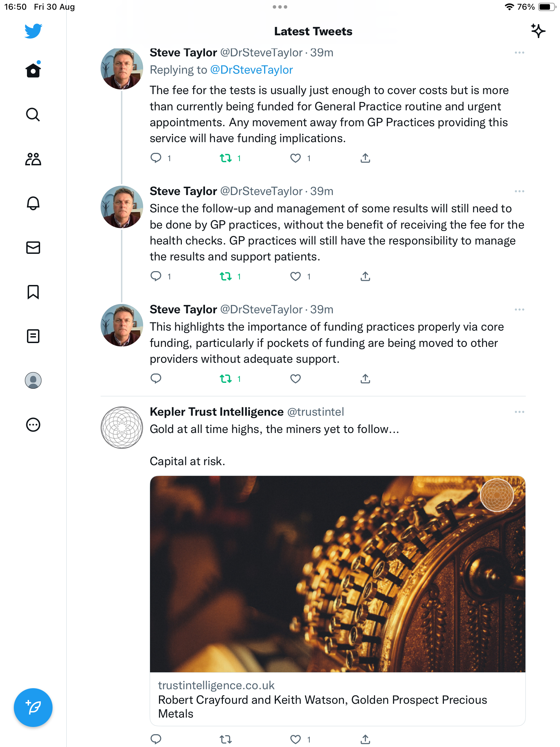Open Communities people icon in sidebar
This screenshot has height=747, width=560.
pyautogui.click(x=33, y=159)
